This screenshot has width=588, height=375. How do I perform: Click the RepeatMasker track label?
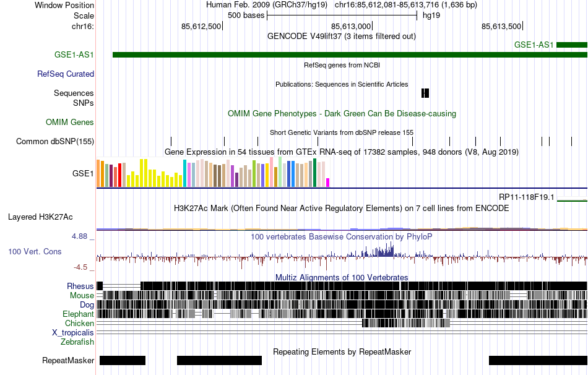pos(68,360)
